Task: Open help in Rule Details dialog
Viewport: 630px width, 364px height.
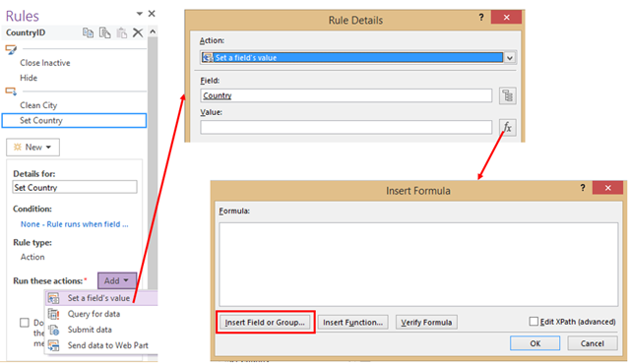Action: (x=481, y=18)
